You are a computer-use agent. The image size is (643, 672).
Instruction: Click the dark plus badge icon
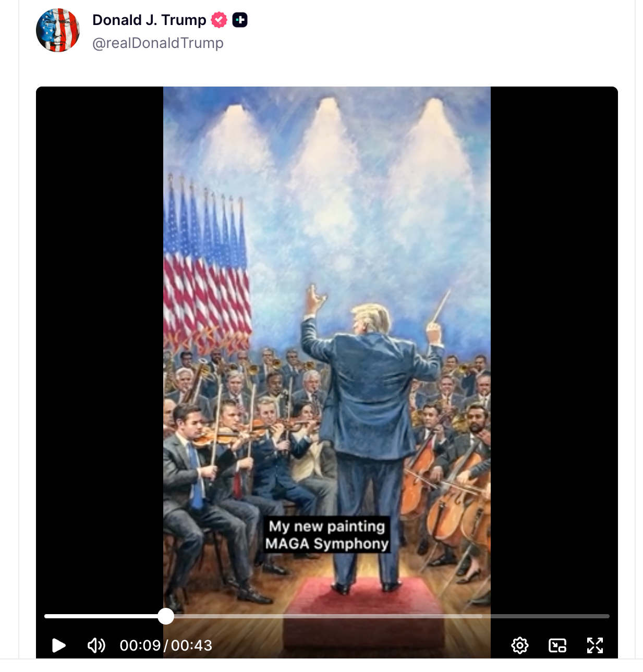click(x=240, y=20)
